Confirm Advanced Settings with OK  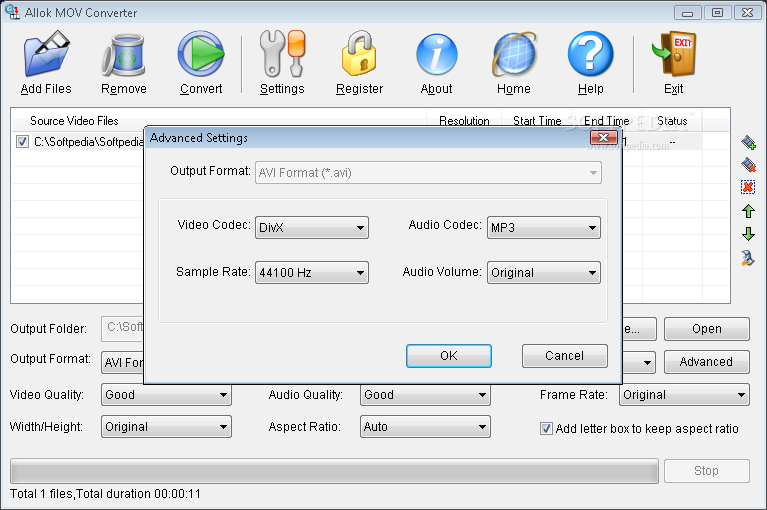tap(449, 355)
